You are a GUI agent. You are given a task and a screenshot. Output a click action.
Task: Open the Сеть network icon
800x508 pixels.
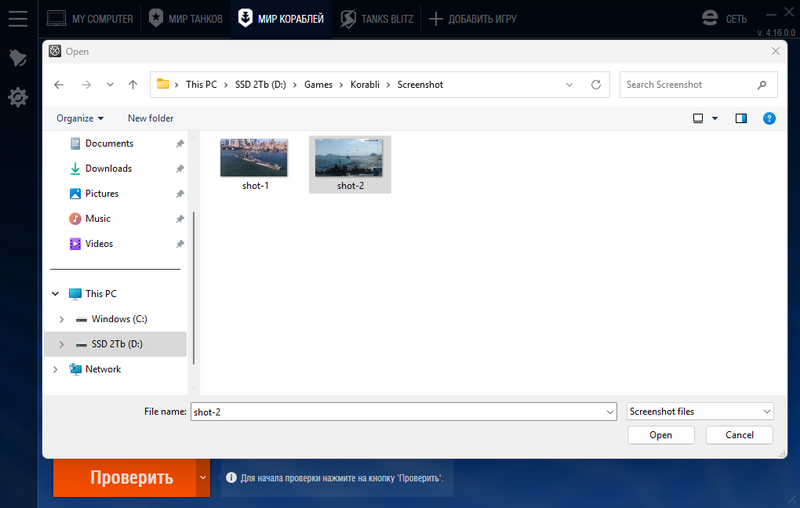tap(710, 18)
